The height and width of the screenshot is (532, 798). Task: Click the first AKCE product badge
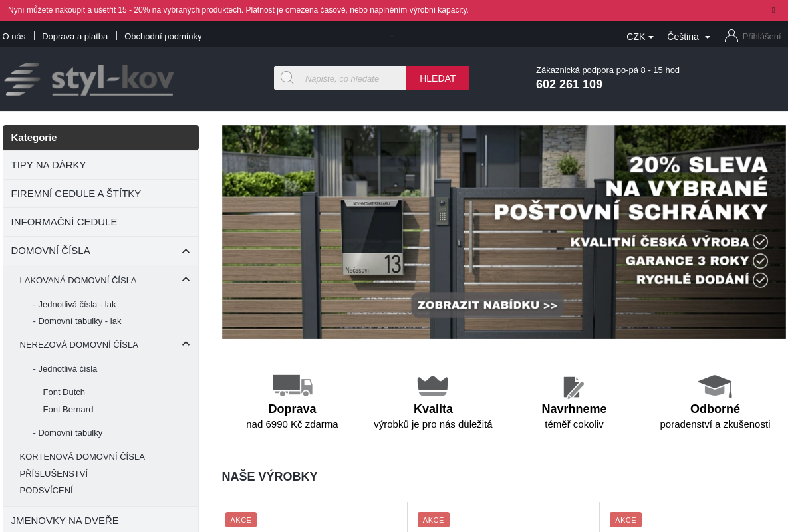(241, 520)
